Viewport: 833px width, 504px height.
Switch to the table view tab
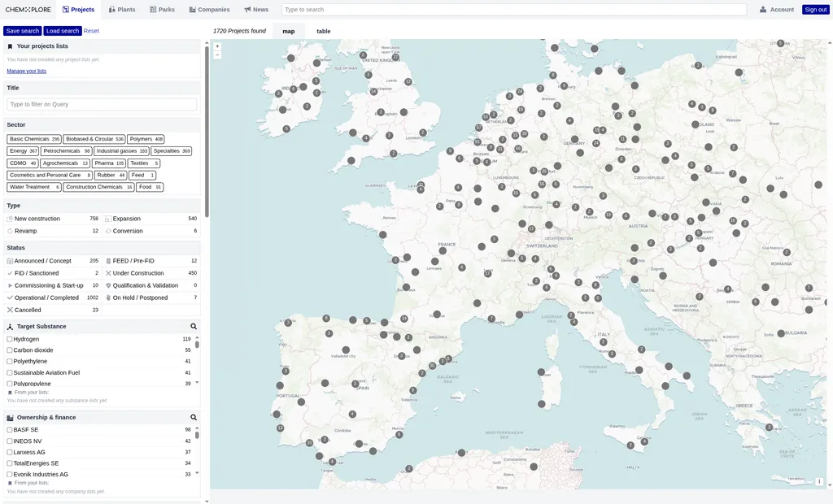coord(324,32)
